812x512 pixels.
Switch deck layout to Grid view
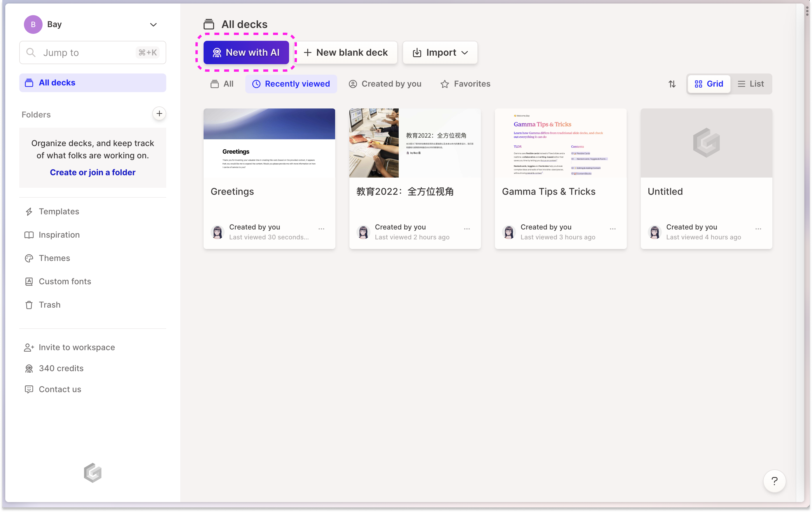(709, 84)
